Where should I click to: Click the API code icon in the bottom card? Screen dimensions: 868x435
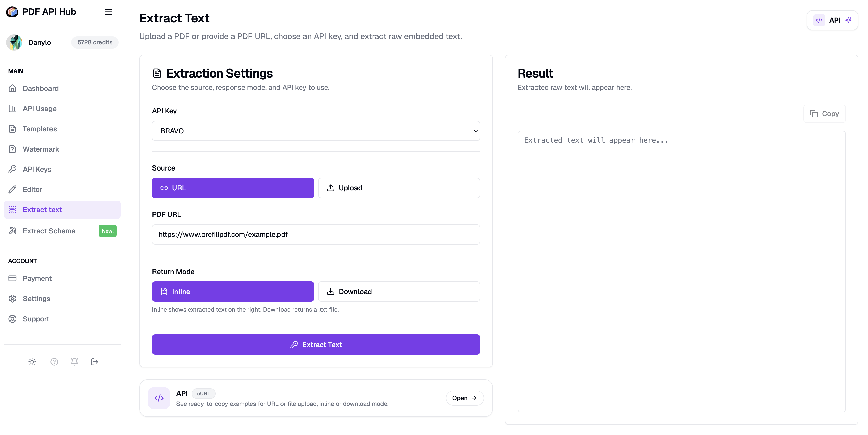[x=159, y=398]
